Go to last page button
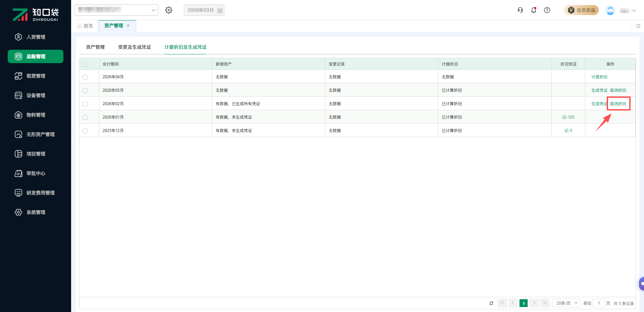644x312 pixels. point(545,303)
